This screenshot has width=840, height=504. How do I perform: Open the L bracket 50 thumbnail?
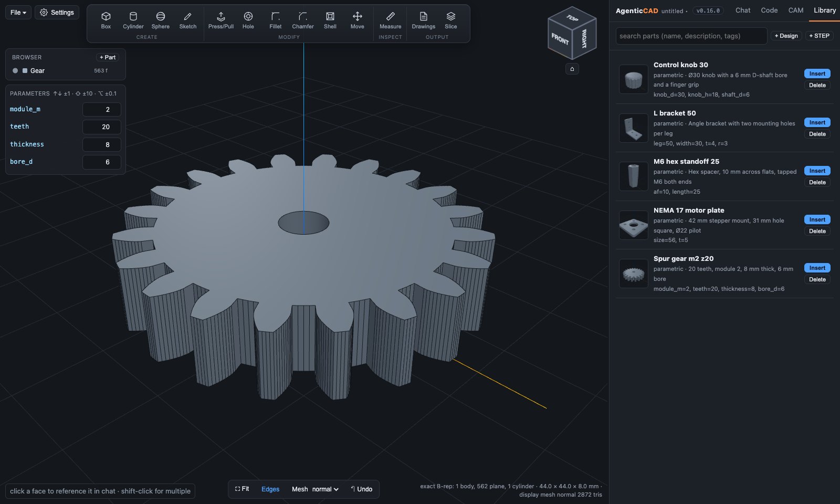(634, 128)
